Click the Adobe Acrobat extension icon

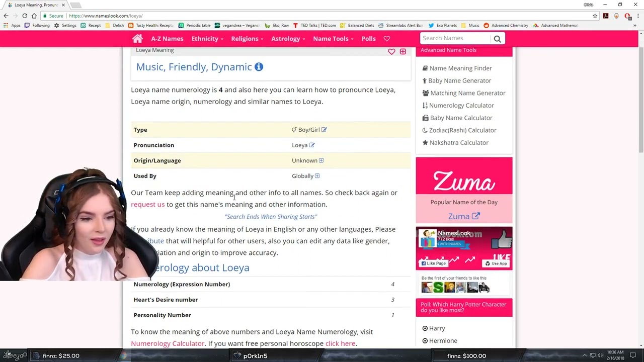tap(606, 16)
